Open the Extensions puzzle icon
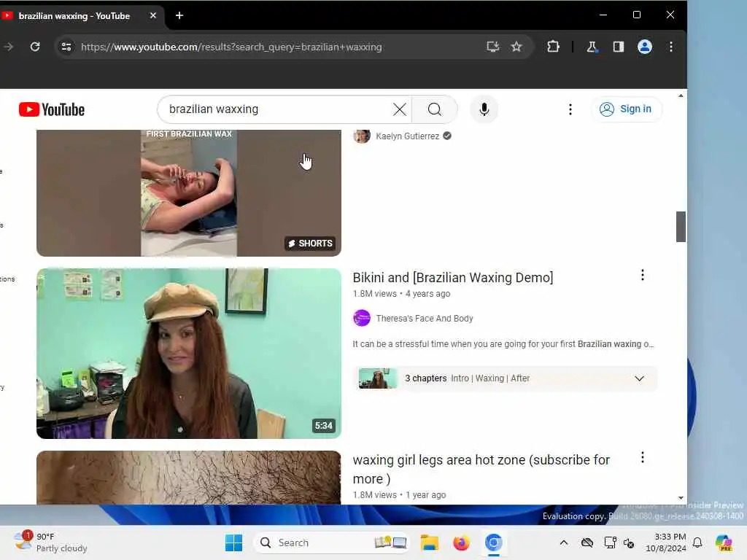Image resolution: width=747 pixels, height=560 pixels. pos(553,47)
